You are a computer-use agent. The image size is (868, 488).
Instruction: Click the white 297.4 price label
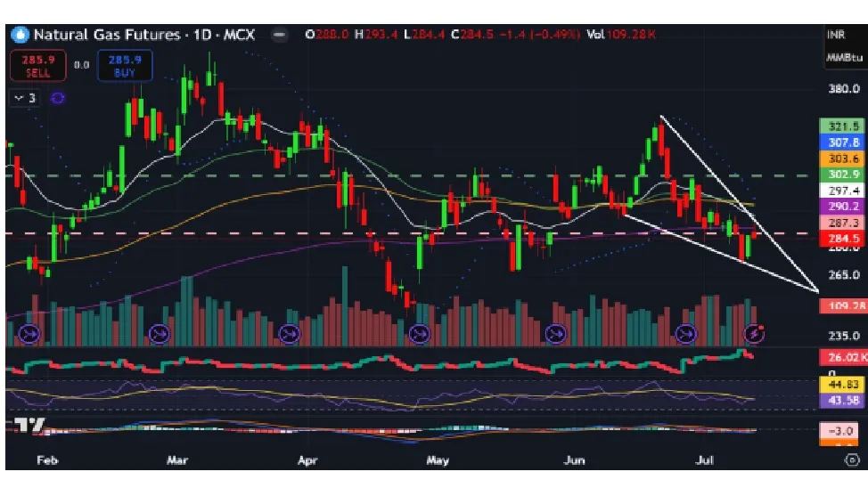coord(841,191)
